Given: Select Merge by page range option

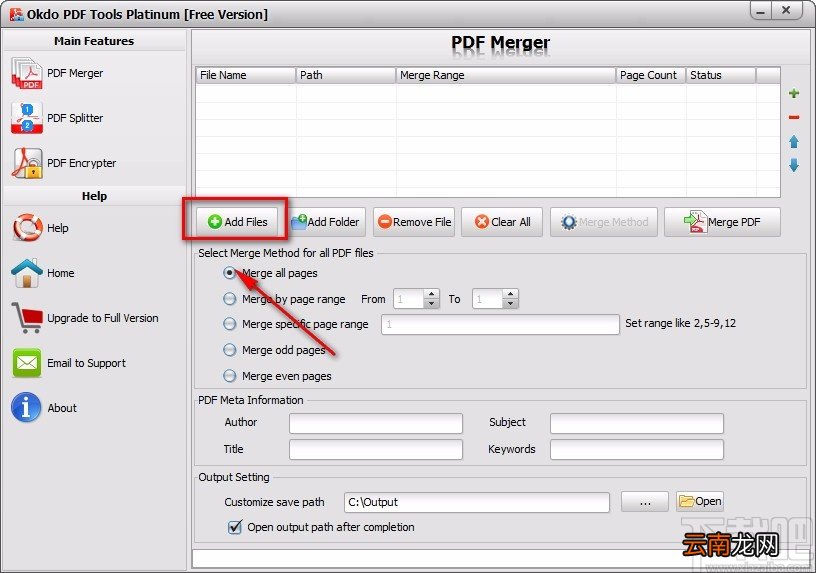Looking at the screenshot, I should tap(230, 299).
